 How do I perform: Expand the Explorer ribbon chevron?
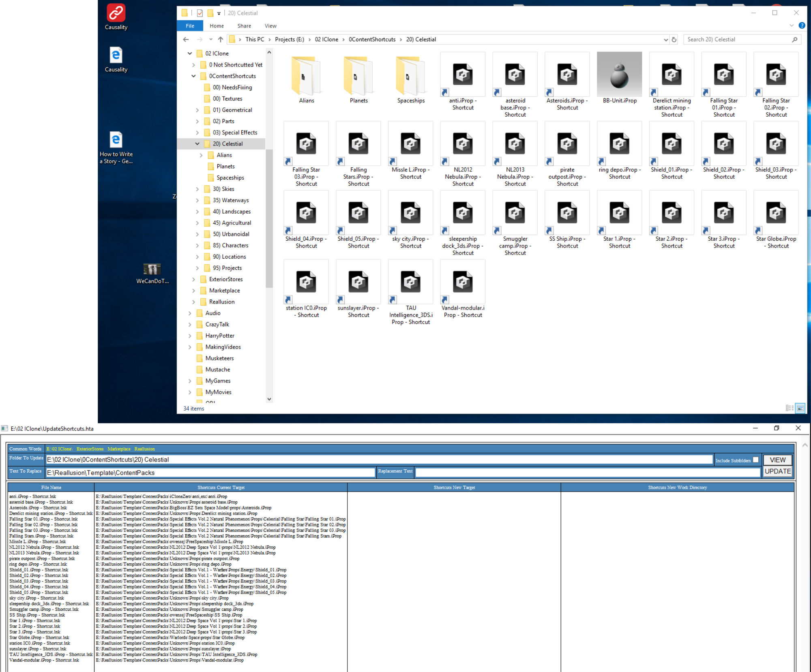click(x=791, y=26)
